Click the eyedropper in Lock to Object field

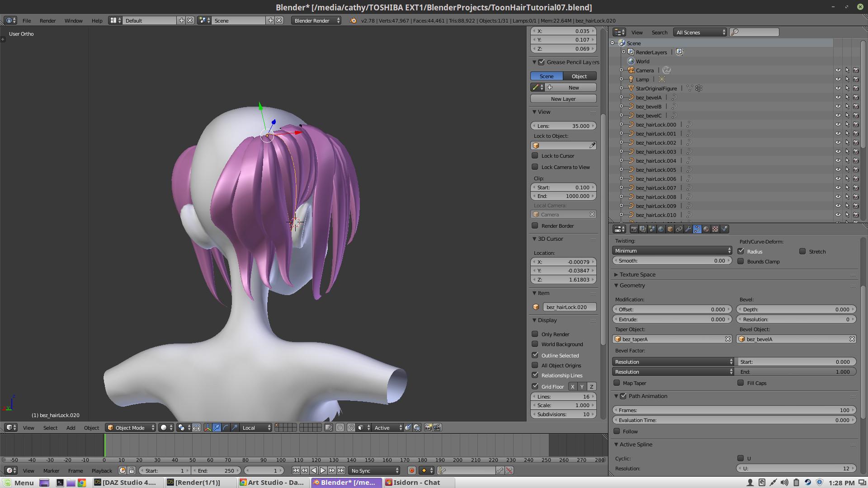(x=592, y=145)
